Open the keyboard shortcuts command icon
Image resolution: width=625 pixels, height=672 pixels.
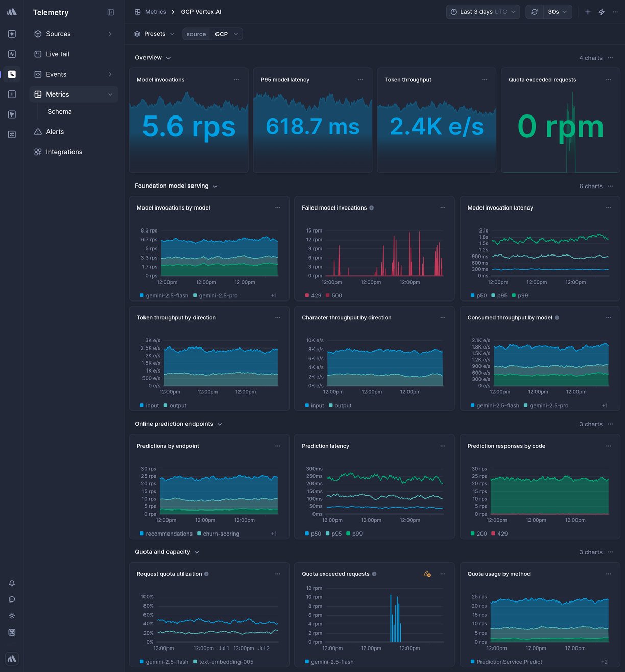click(x=12, y=632)
